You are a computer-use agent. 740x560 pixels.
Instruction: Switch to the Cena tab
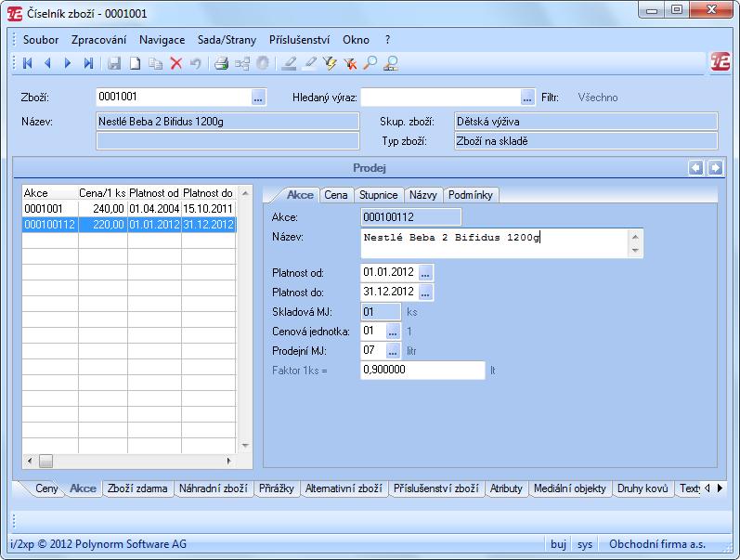coord(335,195)
